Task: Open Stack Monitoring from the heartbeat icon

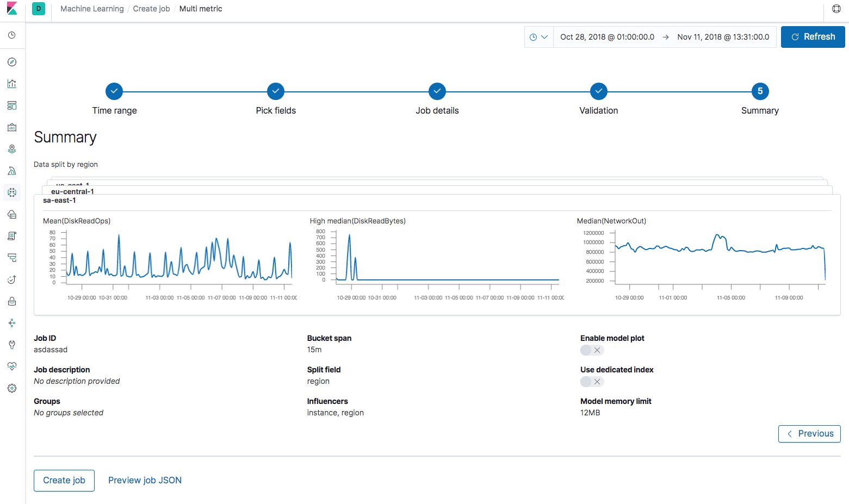Action: coord(12,366)
